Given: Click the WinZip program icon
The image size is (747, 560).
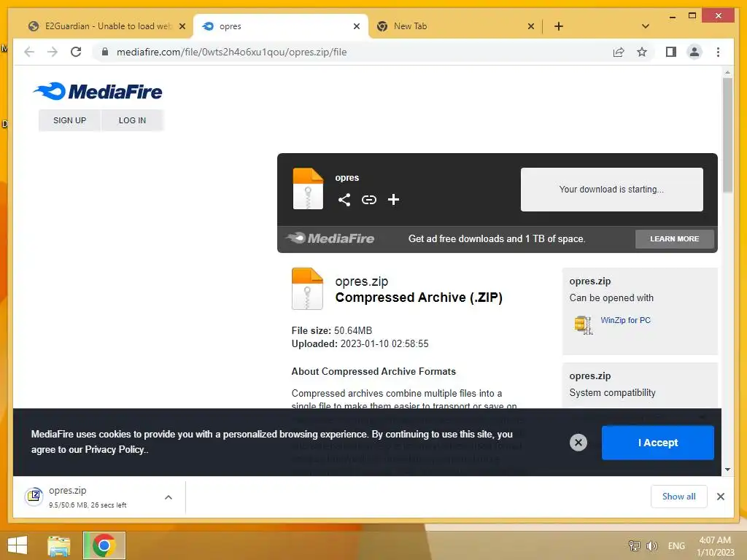Looking at the screenshot, I should click(584, 324).
